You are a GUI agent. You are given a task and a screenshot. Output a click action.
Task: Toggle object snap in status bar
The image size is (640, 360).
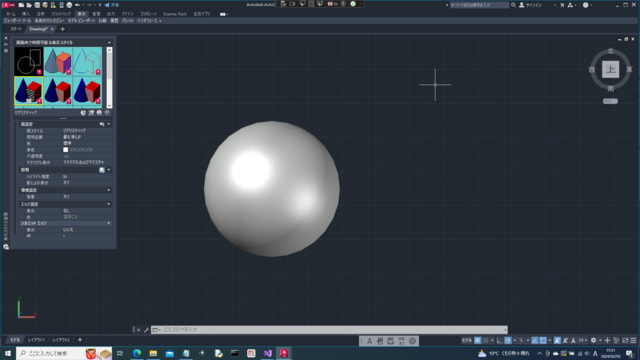pyautogui.click(x=543, y=340)
